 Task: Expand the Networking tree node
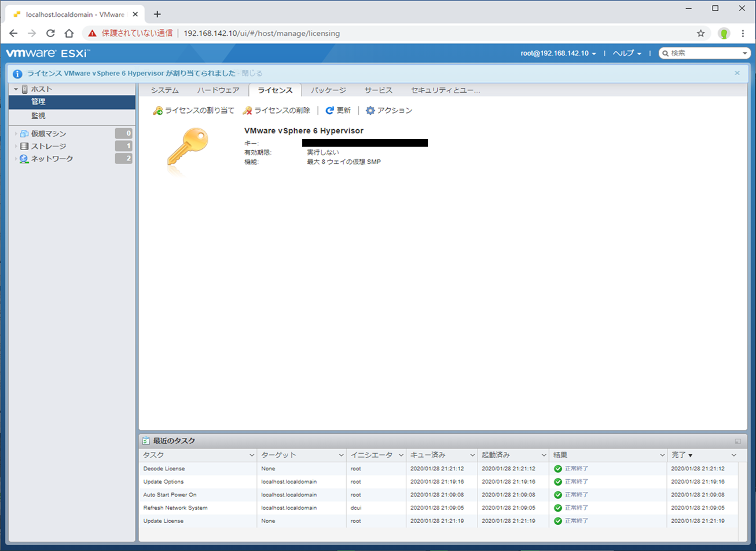point(16,159)
